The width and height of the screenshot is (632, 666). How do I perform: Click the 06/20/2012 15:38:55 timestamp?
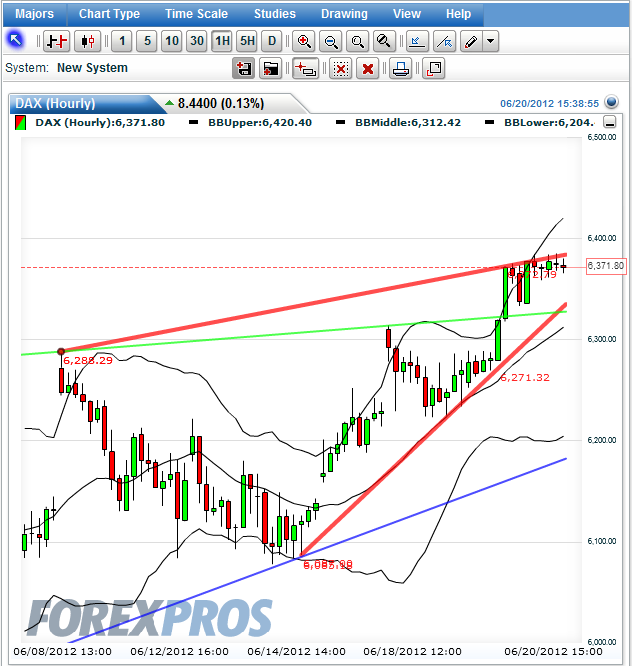coord(549,104)
